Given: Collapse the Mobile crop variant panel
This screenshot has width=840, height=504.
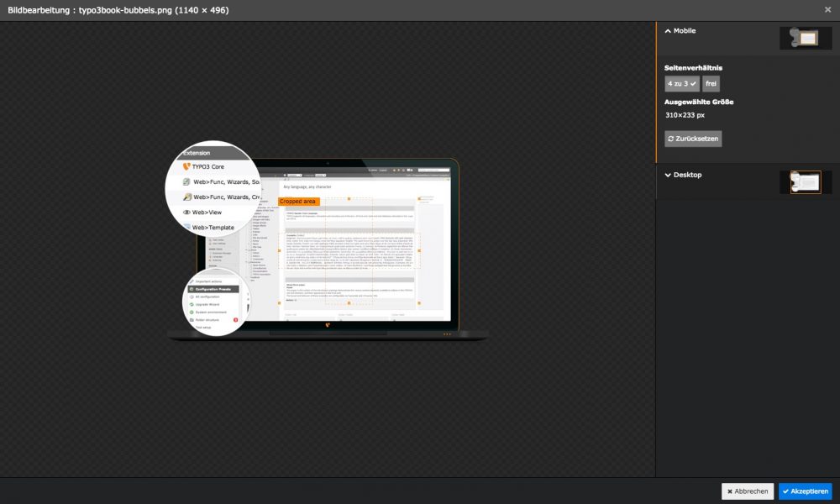Looking at the screenshot, I should pos(680,31).
